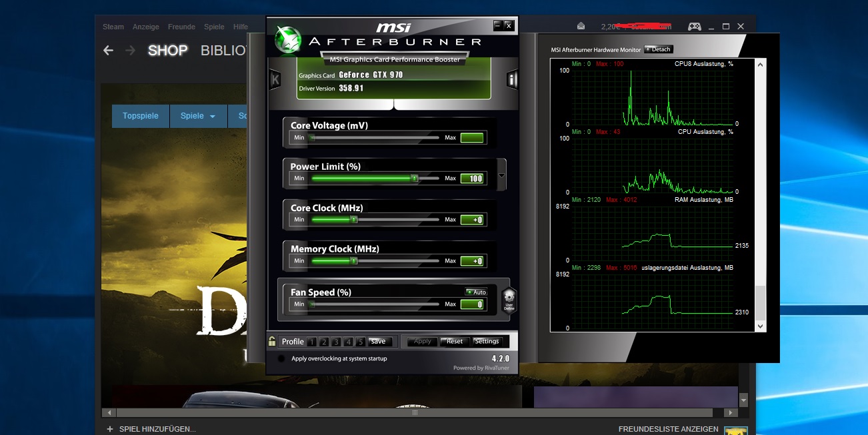
Task: Click the Core Voltage slider handle
Action: [x=311, y=138]
